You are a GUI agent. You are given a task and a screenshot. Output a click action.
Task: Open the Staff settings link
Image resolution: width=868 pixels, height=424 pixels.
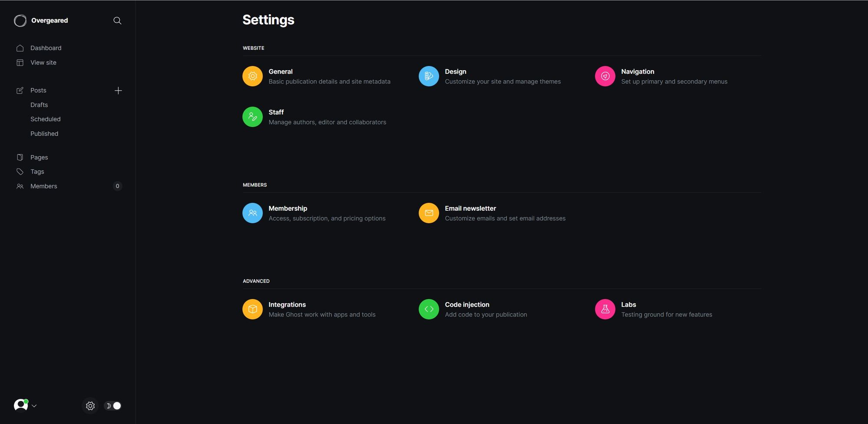[x=276, y=112]
